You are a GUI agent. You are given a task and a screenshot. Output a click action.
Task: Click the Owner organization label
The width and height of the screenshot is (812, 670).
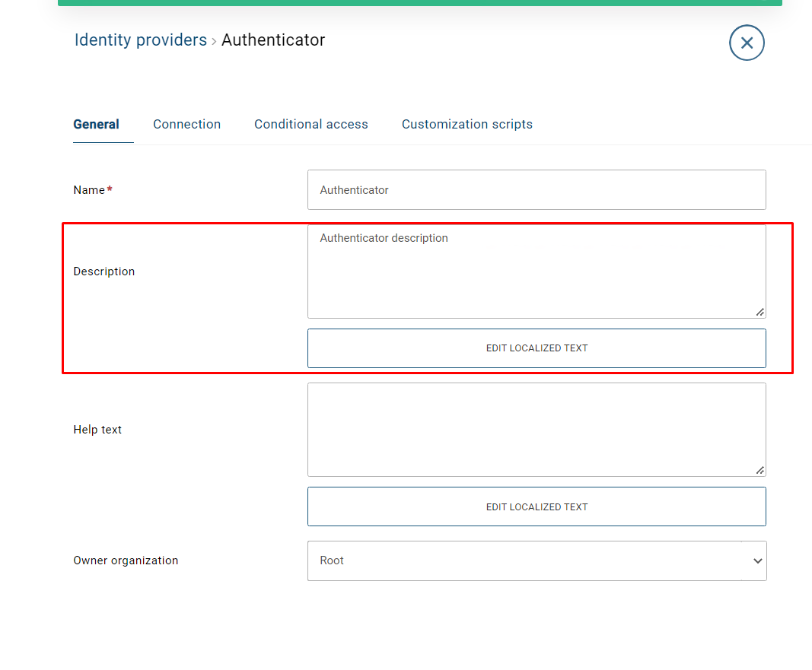[x=126, y=560]
